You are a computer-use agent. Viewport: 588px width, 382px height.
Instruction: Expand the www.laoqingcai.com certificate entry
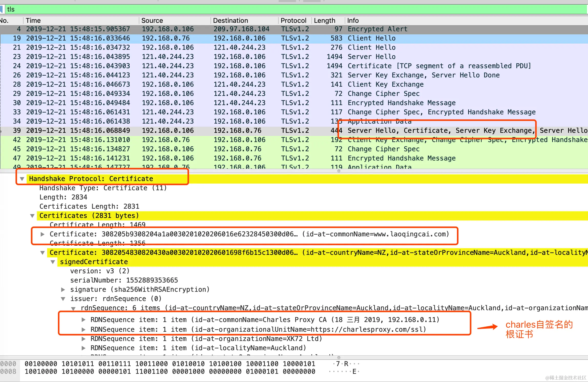point(43,234)
